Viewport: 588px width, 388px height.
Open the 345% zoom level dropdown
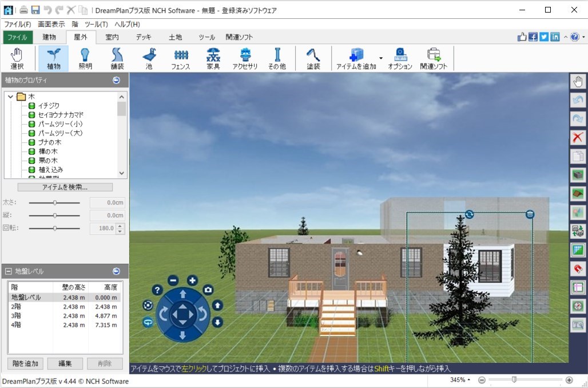pos(460,380)
